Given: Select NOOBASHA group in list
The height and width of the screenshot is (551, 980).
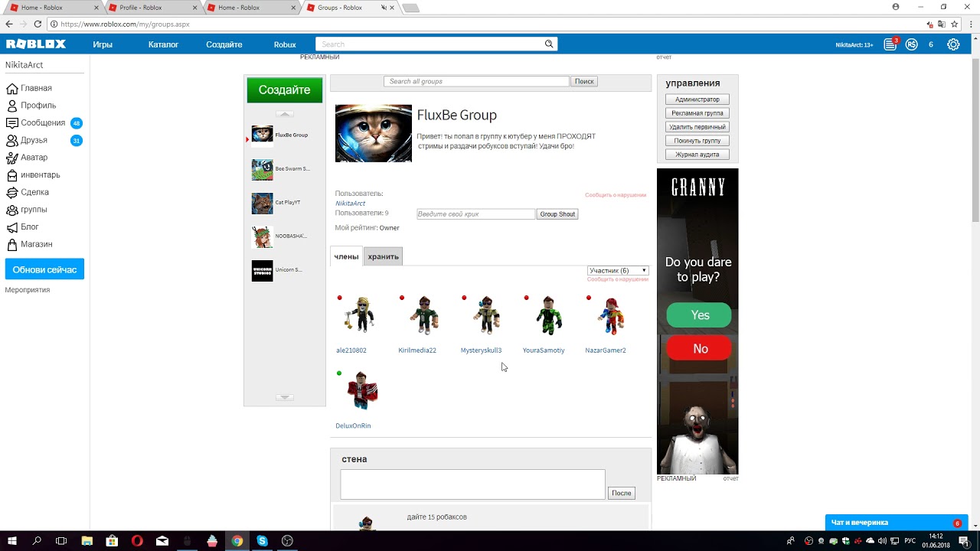Looking at the screenshot, I should [x=279, y=236].
